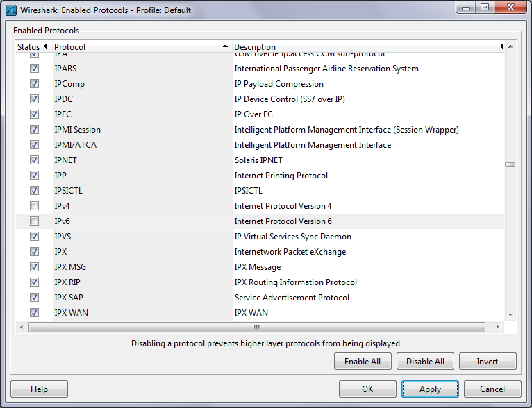Click 'Internetwork Packet eXchange' description
The image size is (532, 408).
[290, 252]
